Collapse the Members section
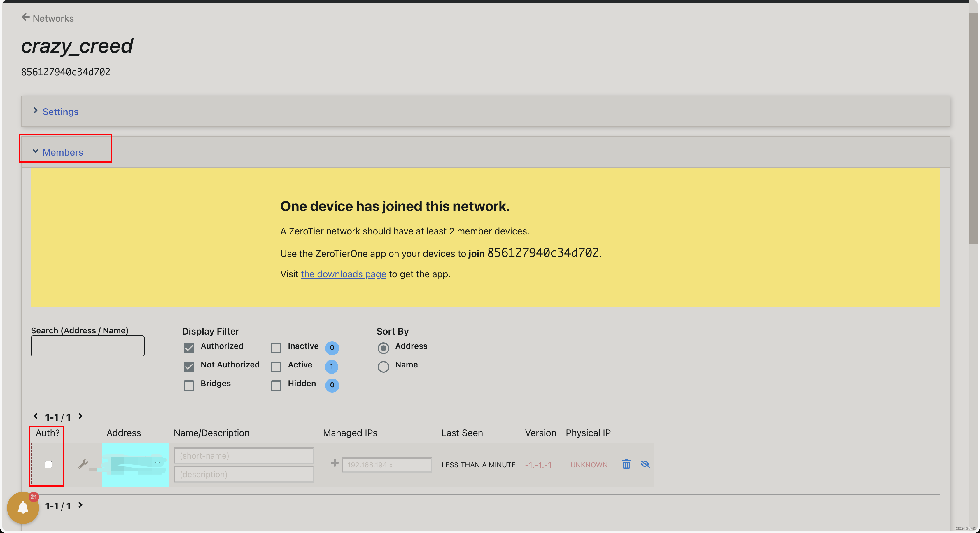This screenshot has height=533, width=980. (62, 152)
